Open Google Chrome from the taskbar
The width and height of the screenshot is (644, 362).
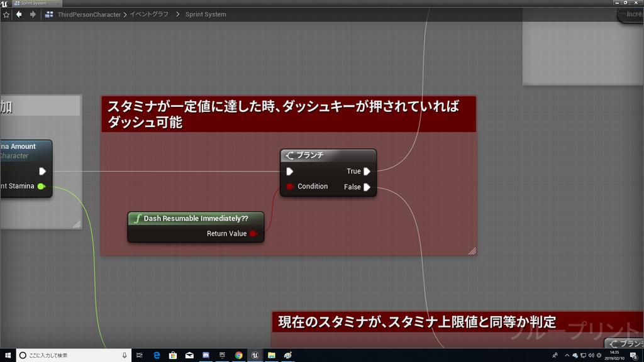[238, 355]
